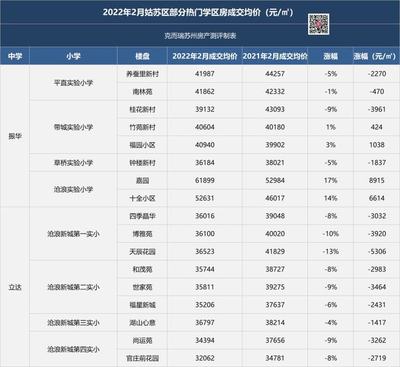Click the -10% change cell
The width and height of the screenshot is (400, 367).
(x=331, y=234)
